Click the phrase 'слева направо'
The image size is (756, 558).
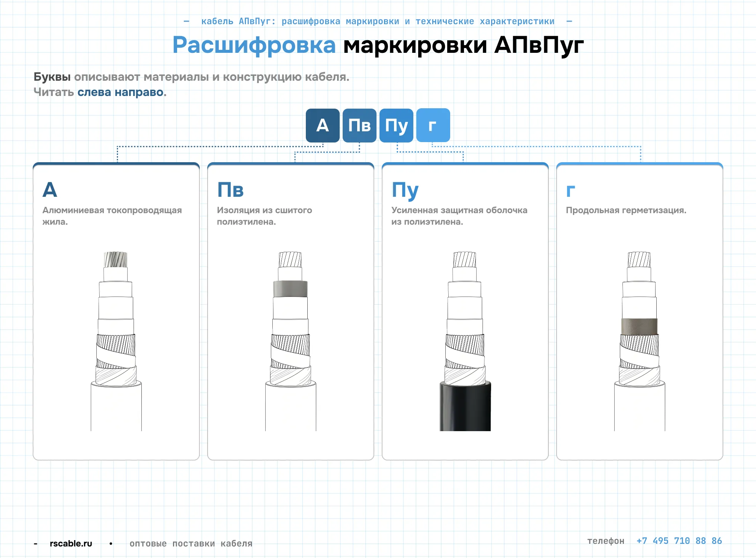pos(121,92)
